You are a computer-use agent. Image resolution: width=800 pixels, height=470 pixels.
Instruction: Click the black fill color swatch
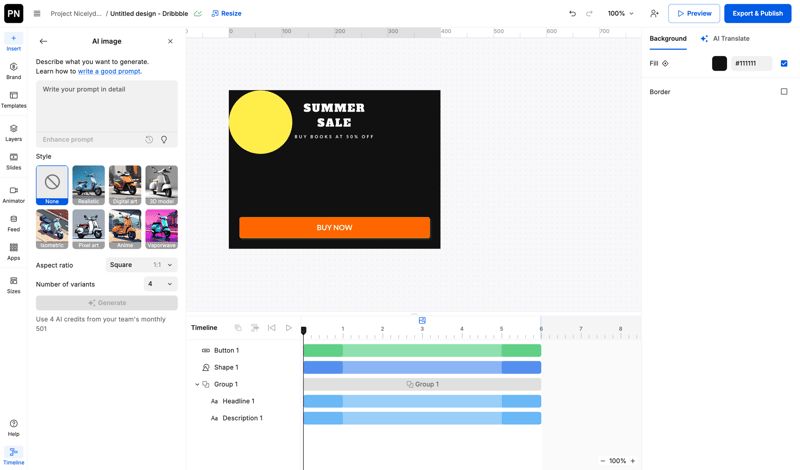pyautogui.click(x=719, y=64)
